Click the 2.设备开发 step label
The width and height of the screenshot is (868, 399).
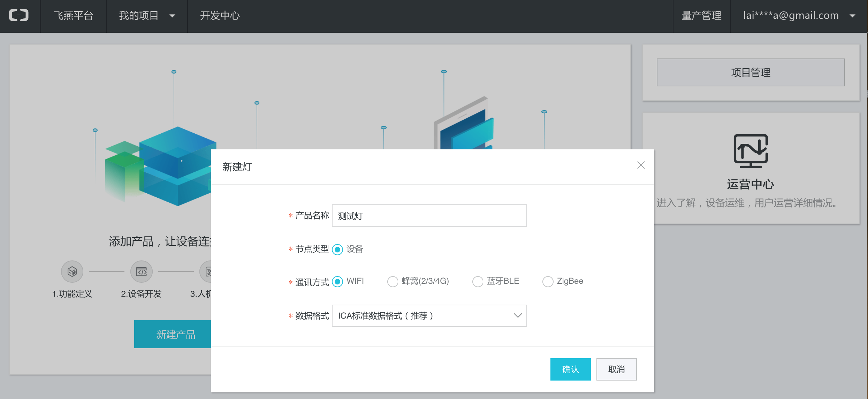click(x=142, y=294)
